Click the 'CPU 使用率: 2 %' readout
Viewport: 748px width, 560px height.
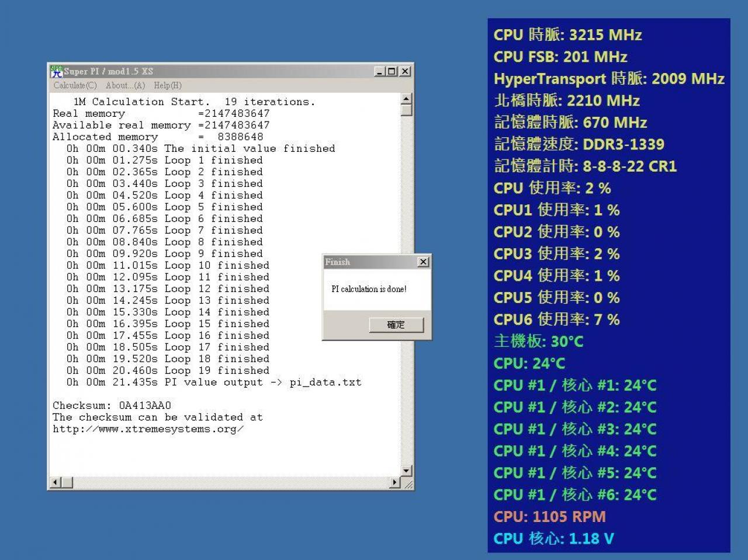[552, 188]
